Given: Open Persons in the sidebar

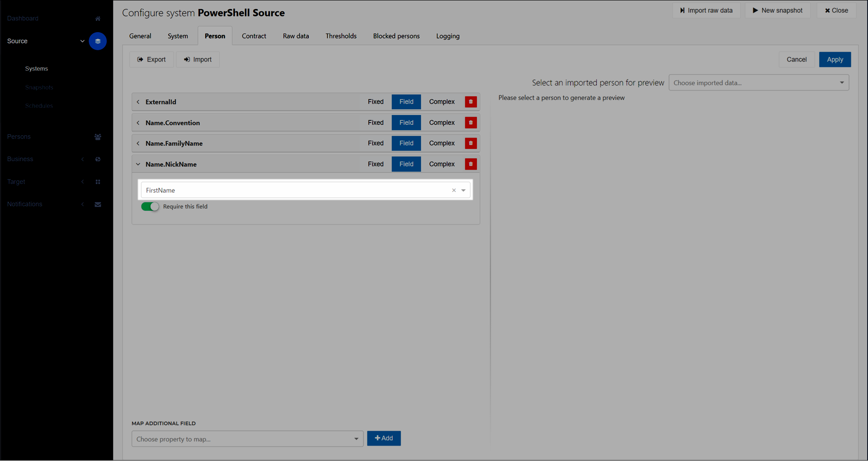Looking at the screenshot, I should pos(19,137).
